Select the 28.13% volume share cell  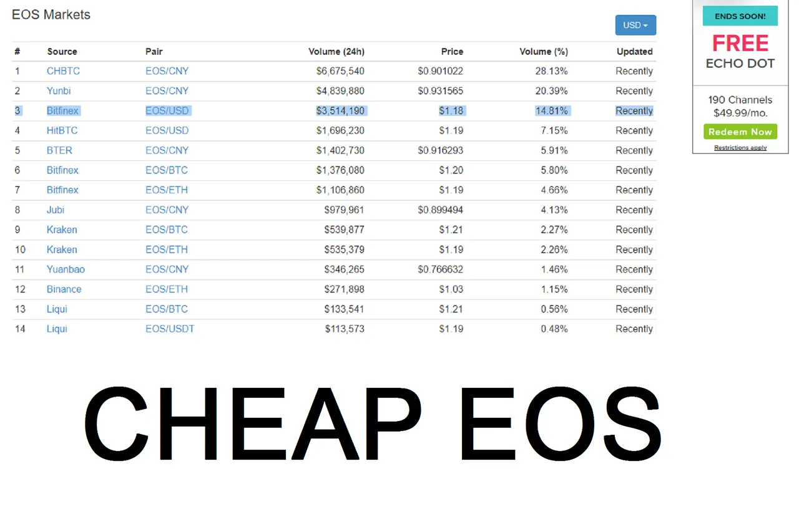tap(552, 71)
